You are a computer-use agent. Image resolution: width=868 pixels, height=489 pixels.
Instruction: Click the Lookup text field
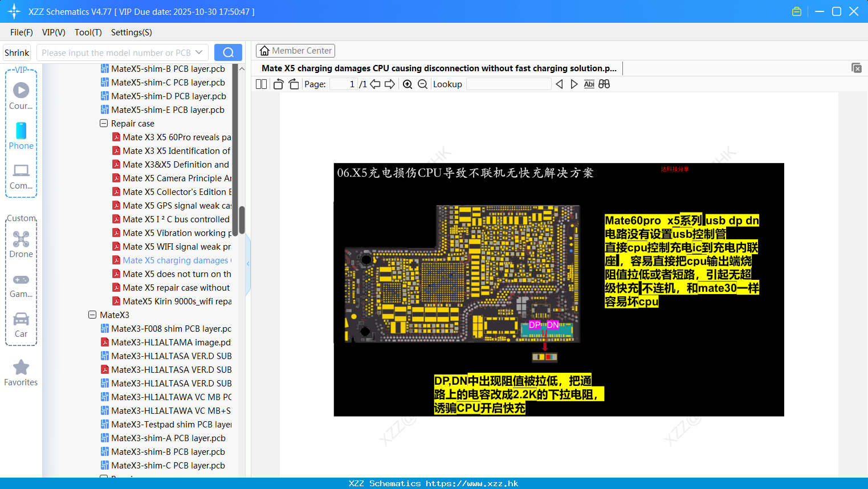click(508, 84)
